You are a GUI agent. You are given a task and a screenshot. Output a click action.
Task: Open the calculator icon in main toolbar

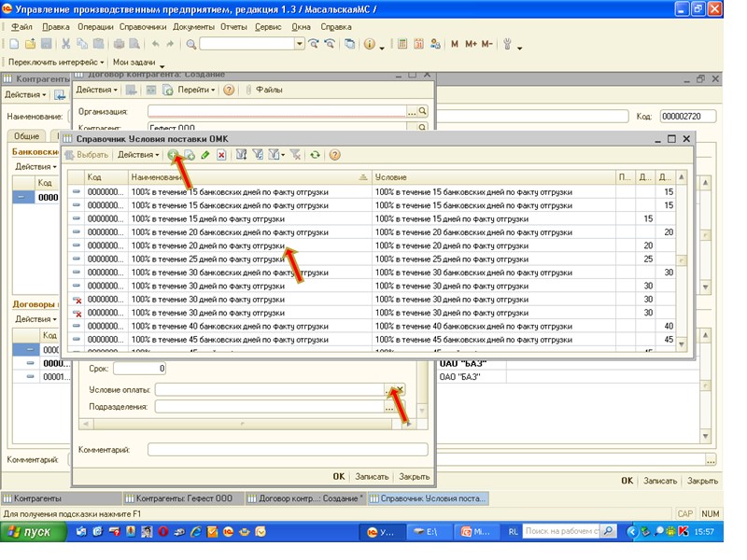tap(402, 44)
